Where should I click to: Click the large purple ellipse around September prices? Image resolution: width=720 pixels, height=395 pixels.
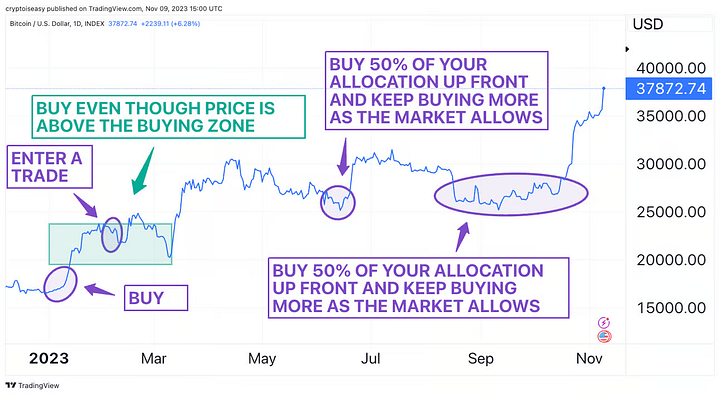coord(511,194)
